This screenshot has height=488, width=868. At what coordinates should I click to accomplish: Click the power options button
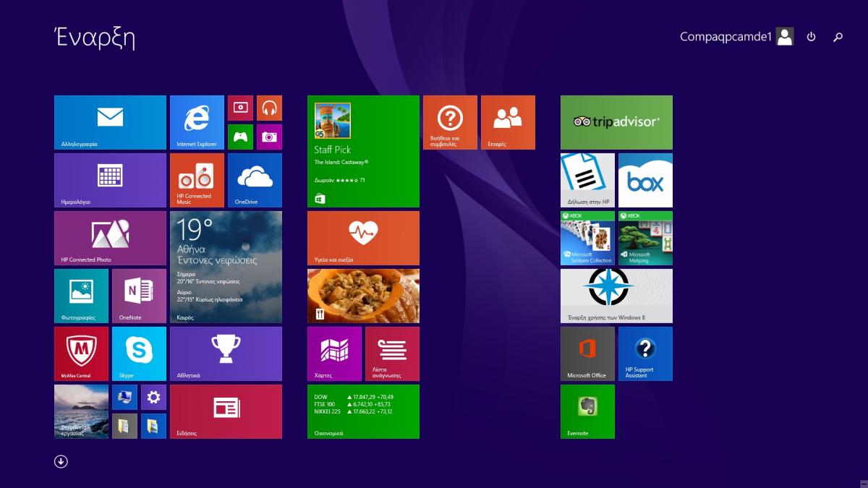coord(811,37)
